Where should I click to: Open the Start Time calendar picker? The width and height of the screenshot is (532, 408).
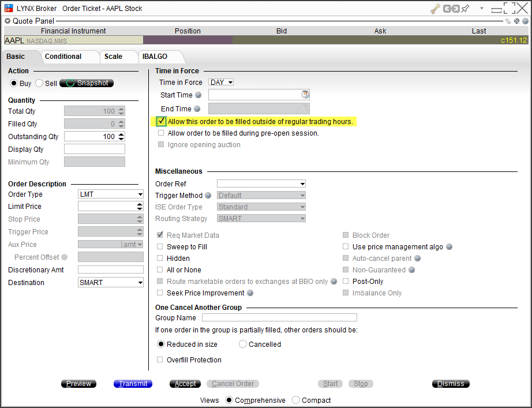coord(305,95)
